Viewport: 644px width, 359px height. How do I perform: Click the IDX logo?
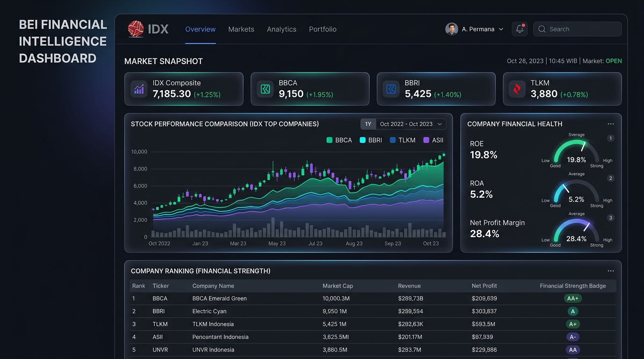click(x=148, y=29)
